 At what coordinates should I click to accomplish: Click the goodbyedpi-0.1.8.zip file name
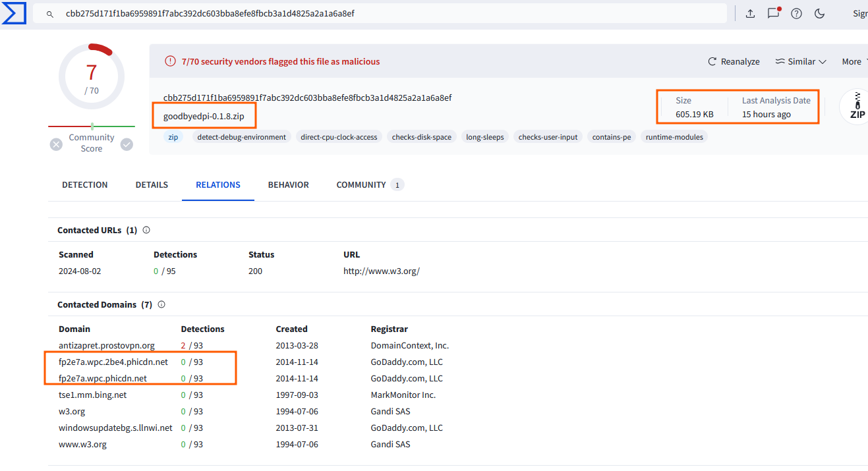tap(204, 116)
